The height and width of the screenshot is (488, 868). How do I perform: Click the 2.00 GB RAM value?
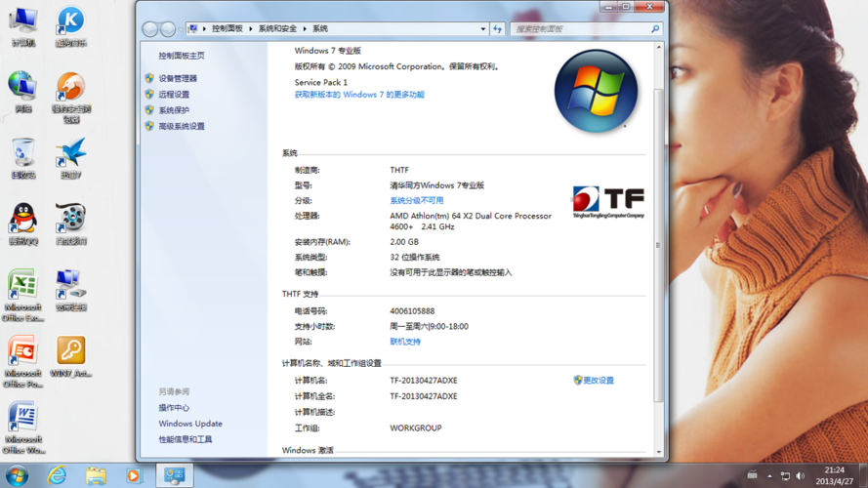404,242
